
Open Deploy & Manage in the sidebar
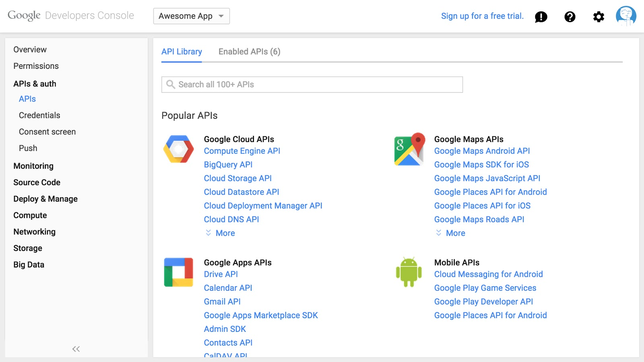(45, 199)
